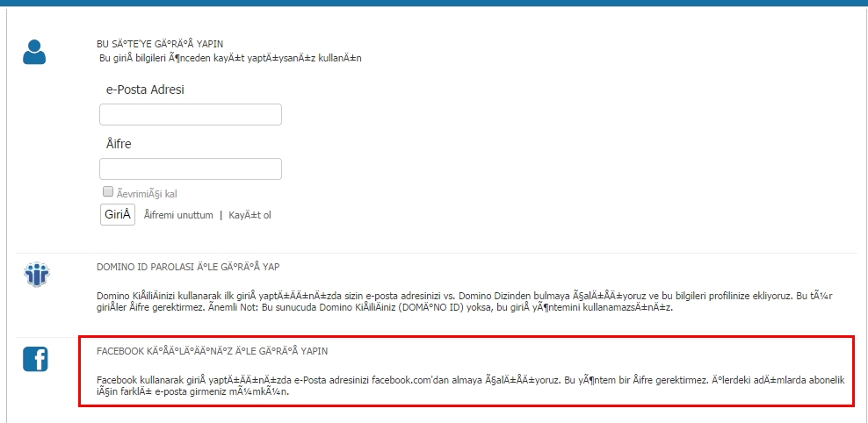
Task: Click the e-Posta Adresi label
Action: pyautogui.click(x=145, y=90)
